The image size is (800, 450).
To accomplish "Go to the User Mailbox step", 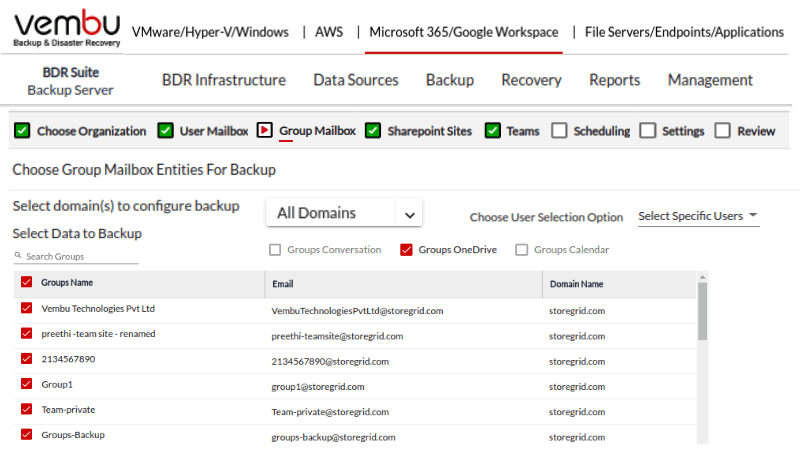I will 214,131.
